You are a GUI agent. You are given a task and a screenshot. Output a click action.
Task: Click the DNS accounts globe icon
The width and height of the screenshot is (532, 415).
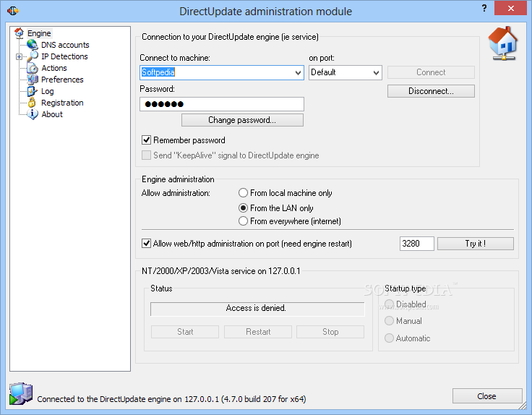tap(33, 44)
